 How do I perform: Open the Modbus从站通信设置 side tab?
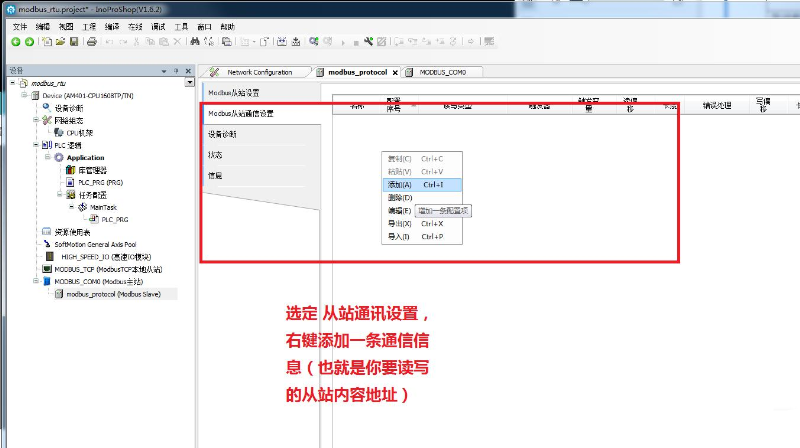262,113
